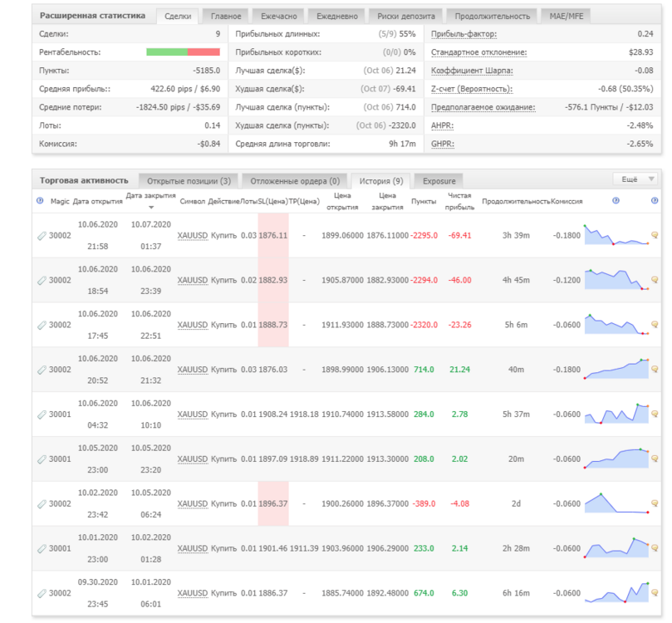Switch to the MAE/MFE tab
Image resolution: width=672 pixels, height=623 pixels.
567,17
